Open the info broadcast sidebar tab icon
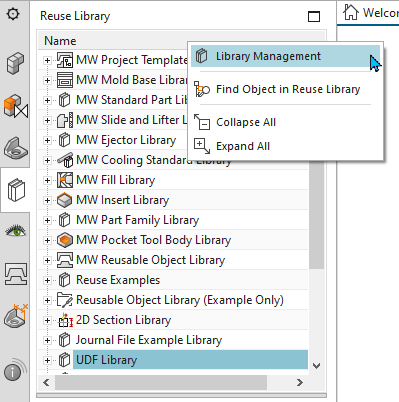 point(15,369)
